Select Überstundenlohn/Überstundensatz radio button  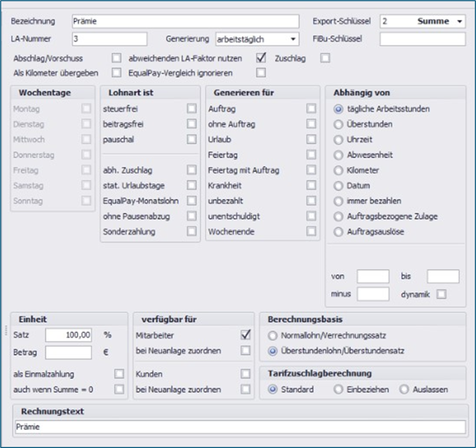click(273, 351)
